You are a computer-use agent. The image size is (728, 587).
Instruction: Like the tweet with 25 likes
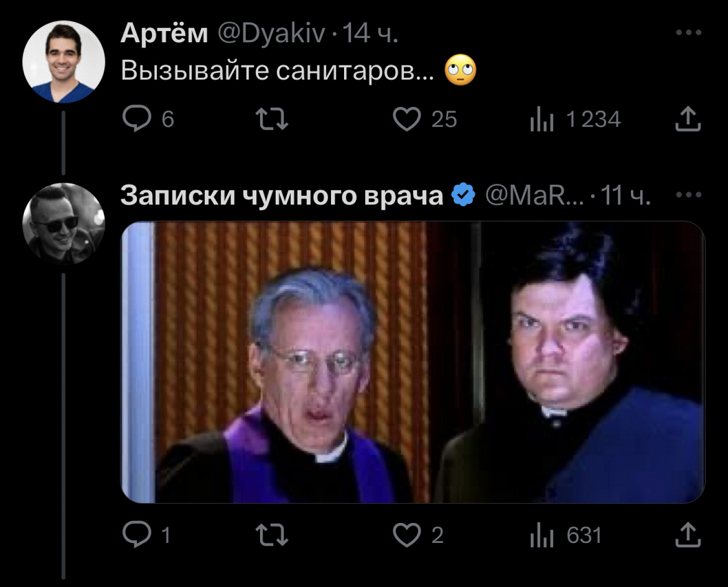click(407, 119)
